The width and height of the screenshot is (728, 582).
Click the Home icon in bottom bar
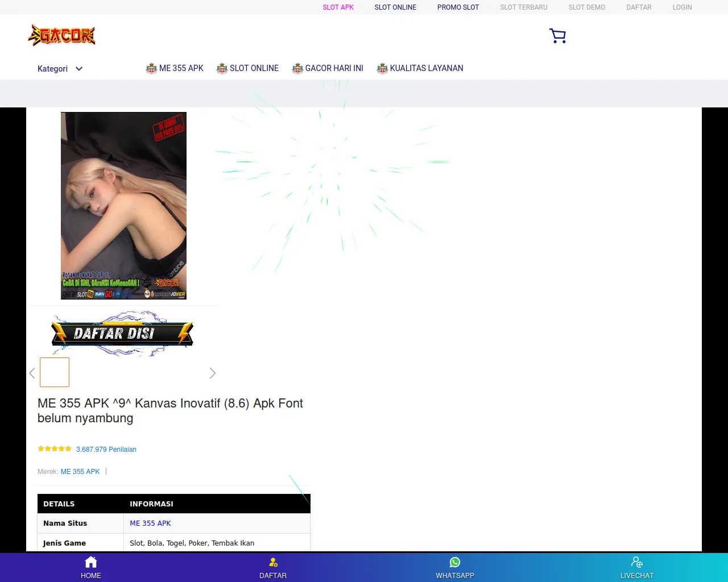tap(91, 562)
